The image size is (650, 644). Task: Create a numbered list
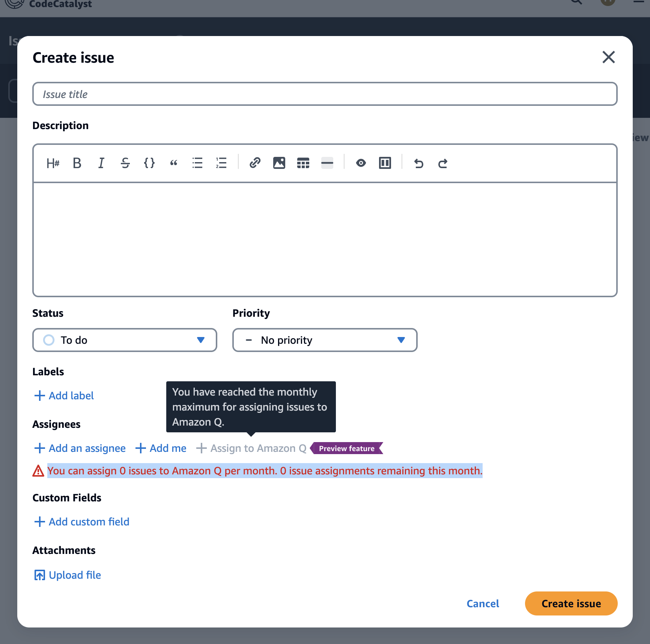[221, 163]
